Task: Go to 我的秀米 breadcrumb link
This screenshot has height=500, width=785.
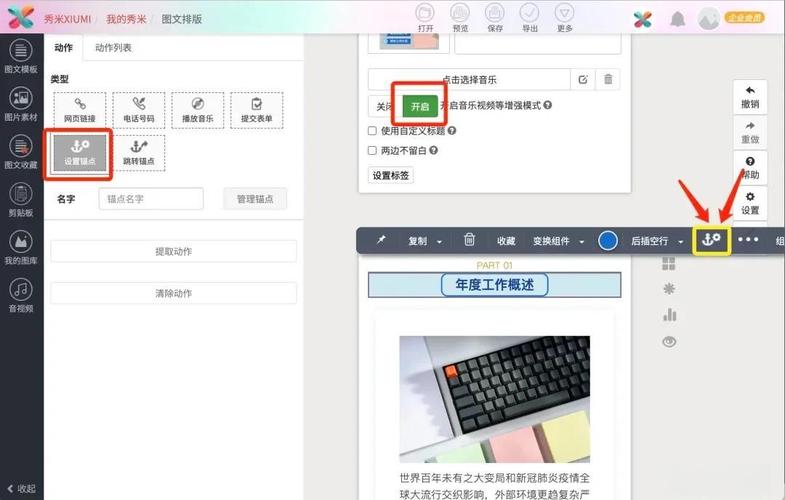Action: coord(126,19)
